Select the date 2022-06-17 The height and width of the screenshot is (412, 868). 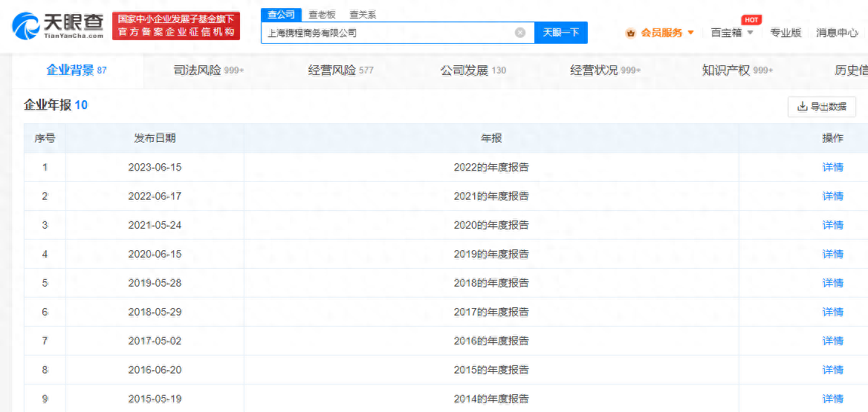155,196
